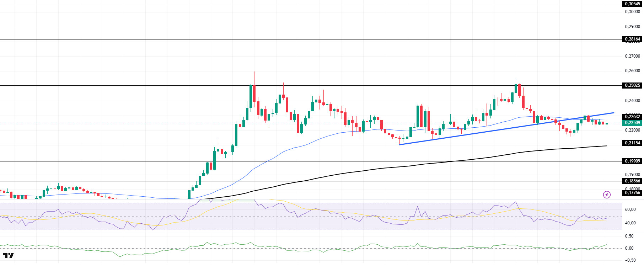Image resolution: width=644 pixels, height=266 pixels.
Task: Click the 0,27000 price axis tick
Action: tap(632, 56)
